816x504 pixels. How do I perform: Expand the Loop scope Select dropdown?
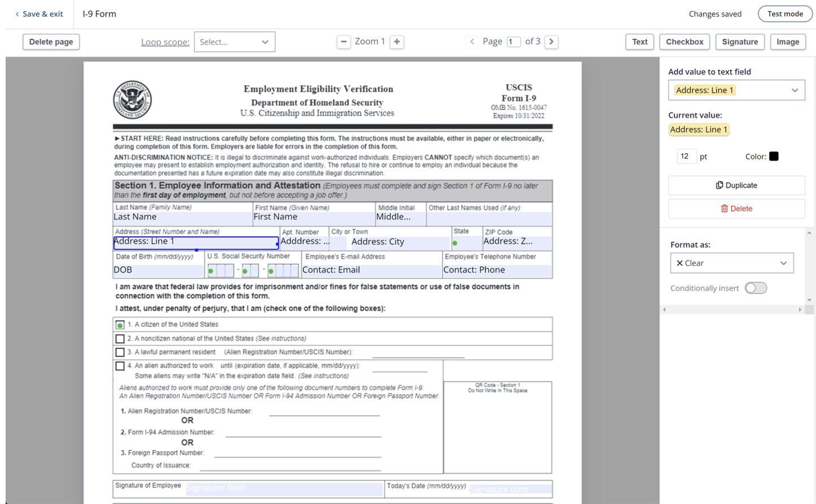[234, 42]
